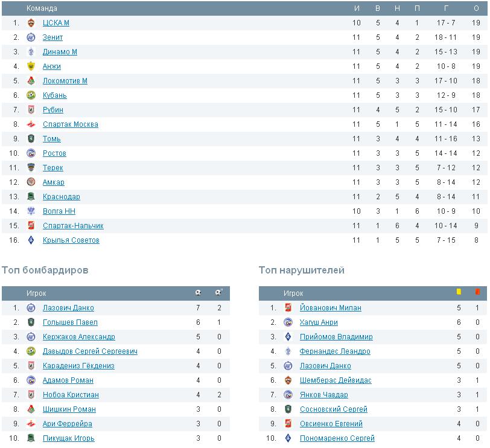Click the goals ball icon in scorers header
This screenshot has height=448, width=490.
pyautogui.click(x=198, y=293)
